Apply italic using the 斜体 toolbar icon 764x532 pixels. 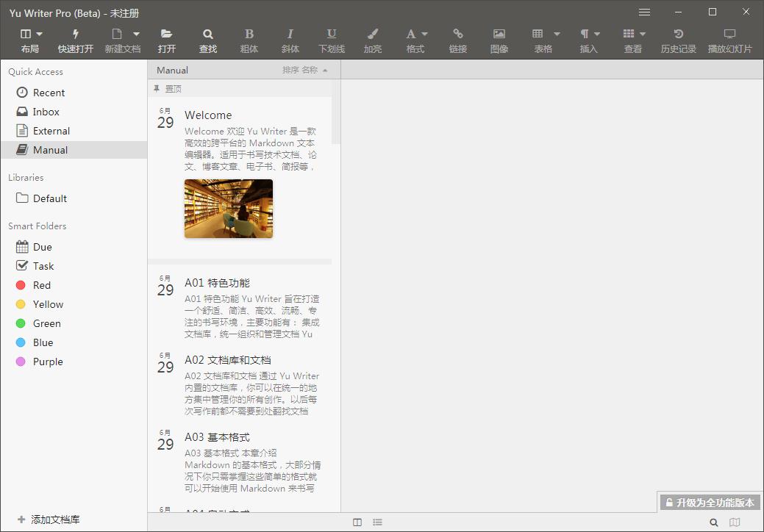pos(290,40)
